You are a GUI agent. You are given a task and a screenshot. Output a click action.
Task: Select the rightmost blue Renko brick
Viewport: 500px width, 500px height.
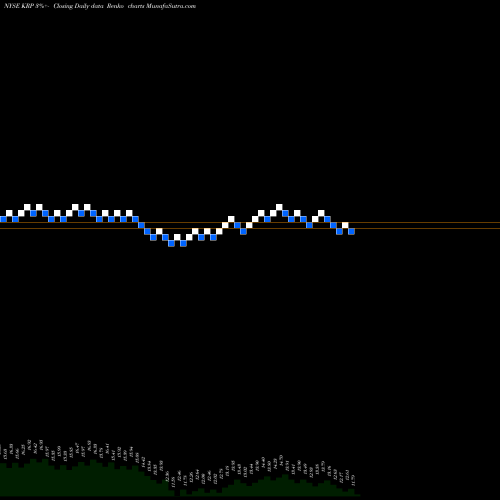click(351, 231)
